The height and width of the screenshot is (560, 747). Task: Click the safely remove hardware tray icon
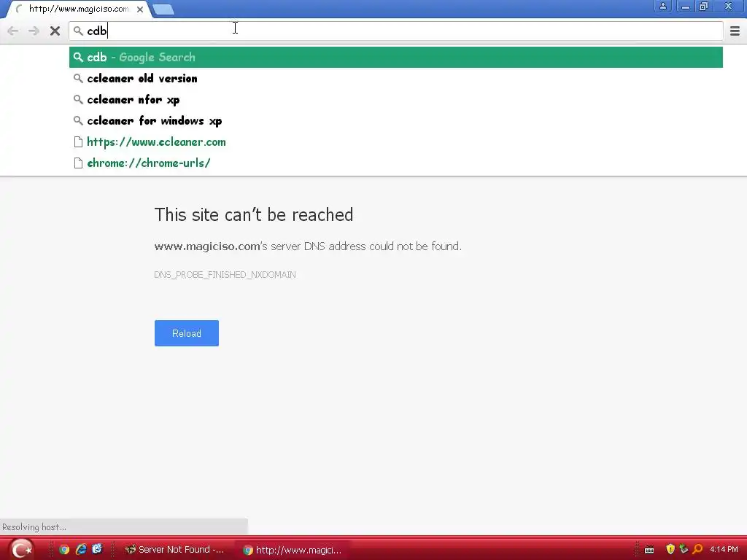tap(684, 549)
